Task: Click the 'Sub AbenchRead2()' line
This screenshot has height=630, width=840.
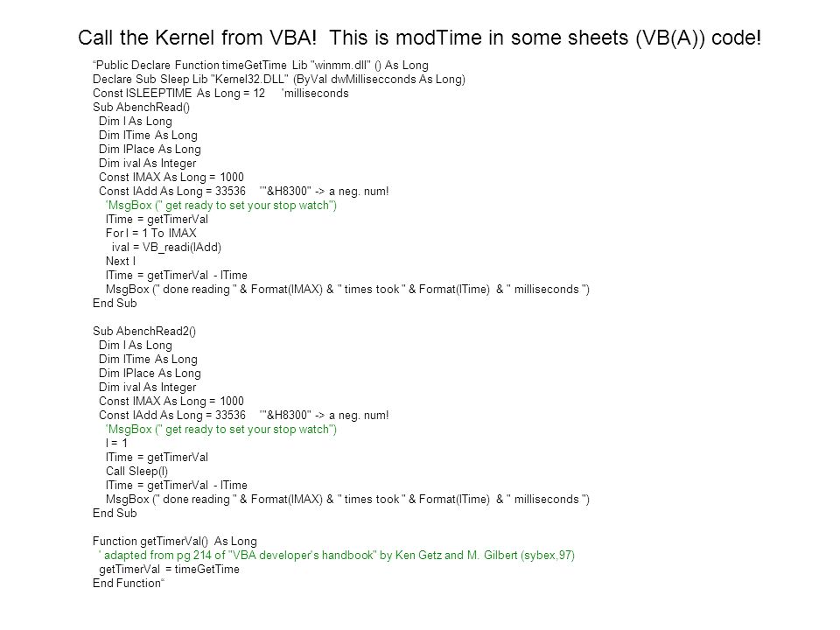Action: coord(144,331)
